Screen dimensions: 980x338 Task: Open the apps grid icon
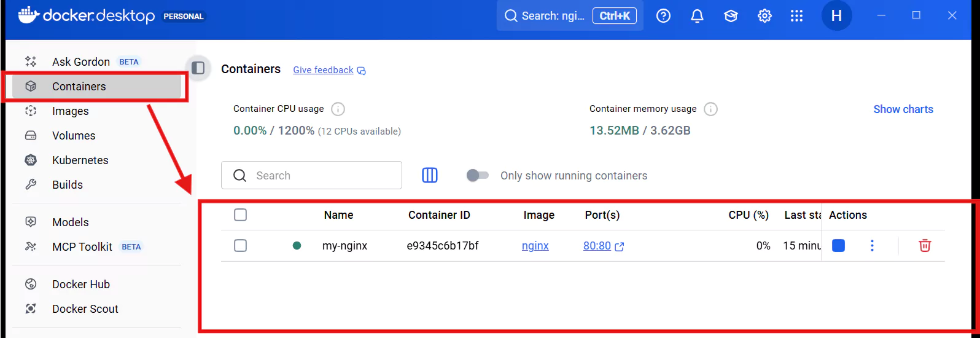(797, 16)
